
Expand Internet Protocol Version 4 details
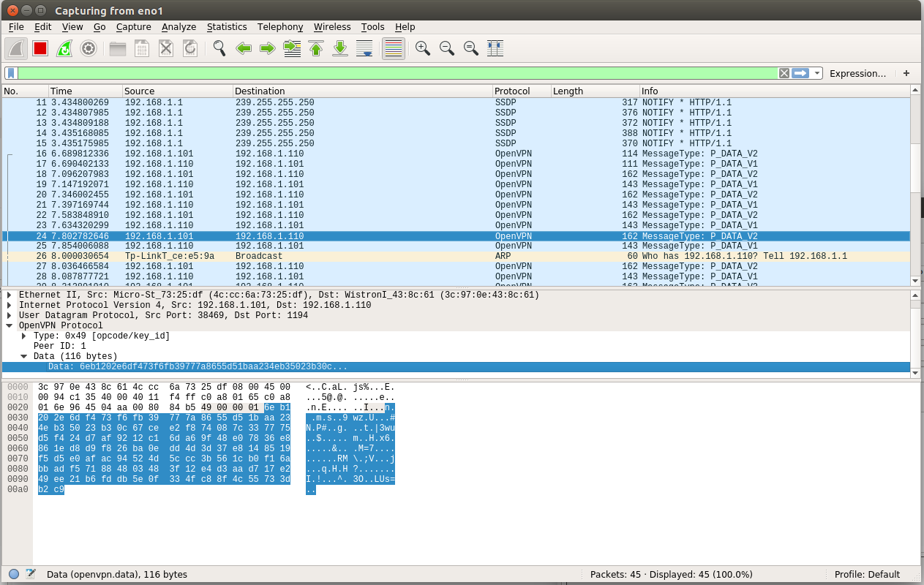tap(9, 305)
